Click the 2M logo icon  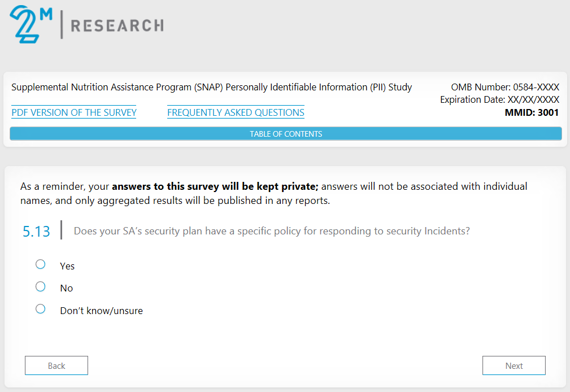pyautogui.click(x=29, y=24)
